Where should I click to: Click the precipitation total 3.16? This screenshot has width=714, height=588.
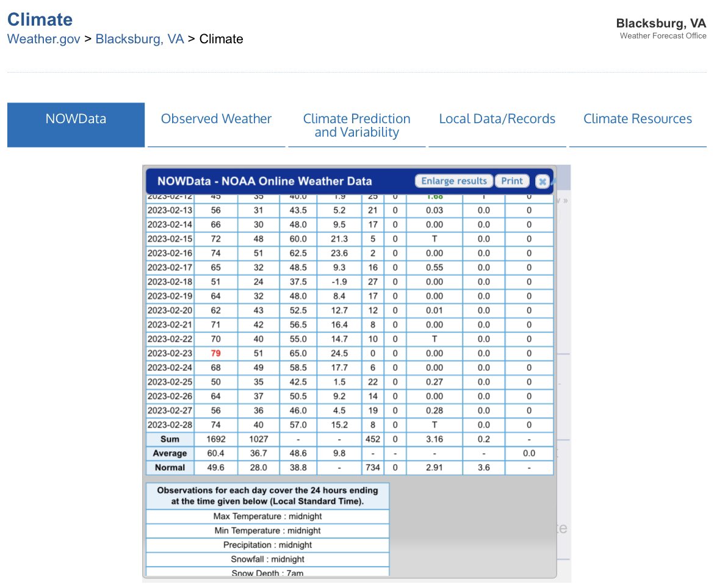(435, 439)
